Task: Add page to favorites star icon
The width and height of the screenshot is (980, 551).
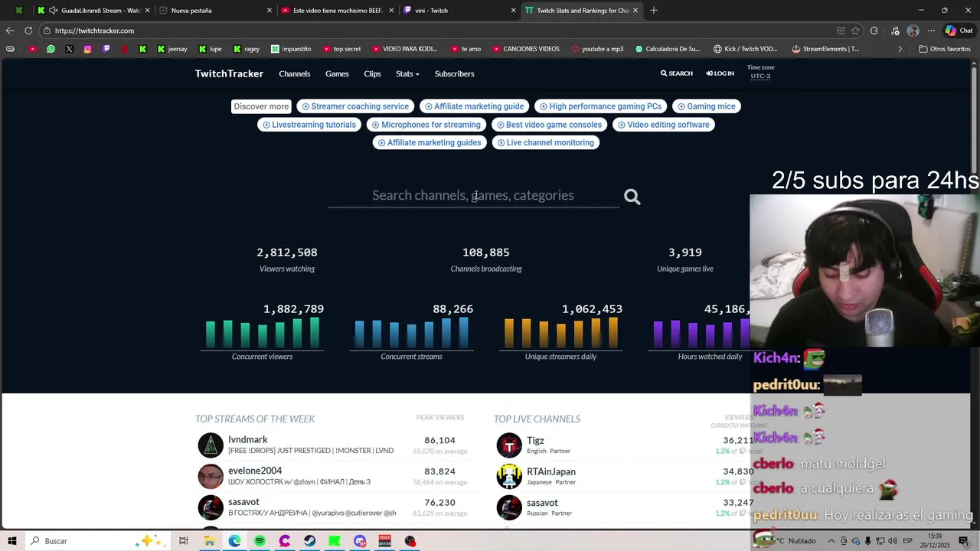Action: pyautogui.click(x=855, y=31)
